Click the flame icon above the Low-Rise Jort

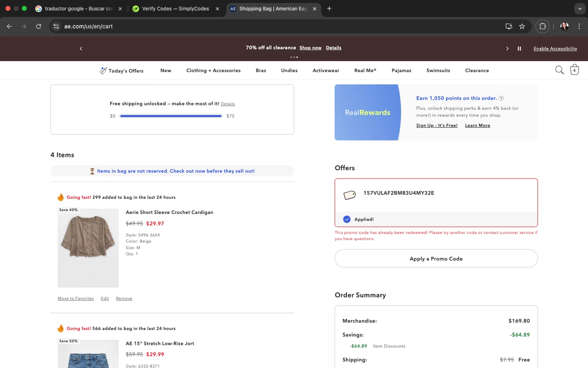pyautogui.click(x=61, y=328)
